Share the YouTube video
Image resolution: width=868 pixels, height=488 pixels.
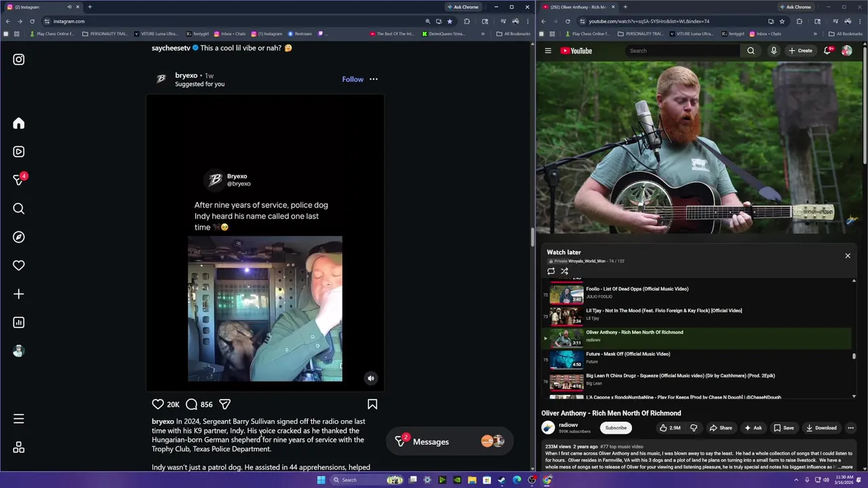(721, 428)
